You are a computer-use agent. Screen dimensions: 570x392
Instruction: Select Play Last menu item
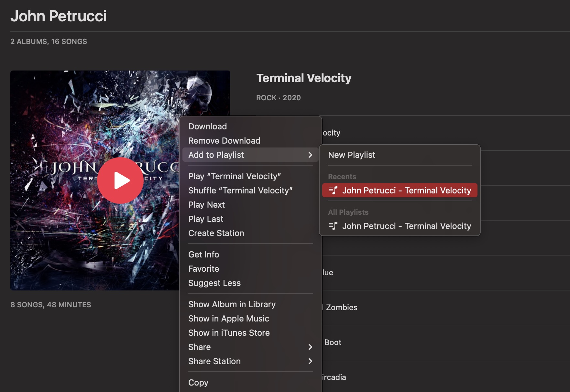point(251,219)
